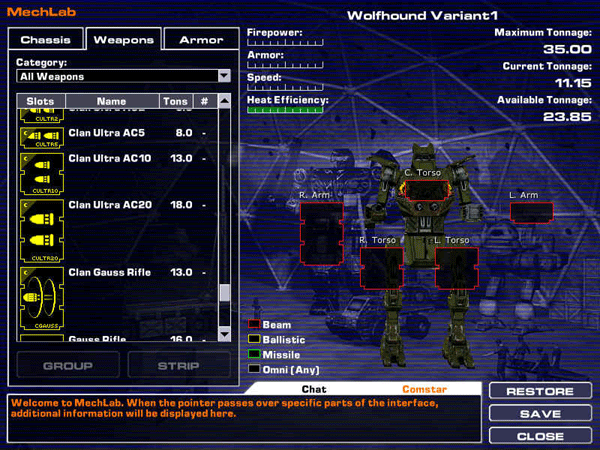Click the 'Clan Gauss Rifle' name text
This screenshot has width=600, height=450.
pos(110,272)
